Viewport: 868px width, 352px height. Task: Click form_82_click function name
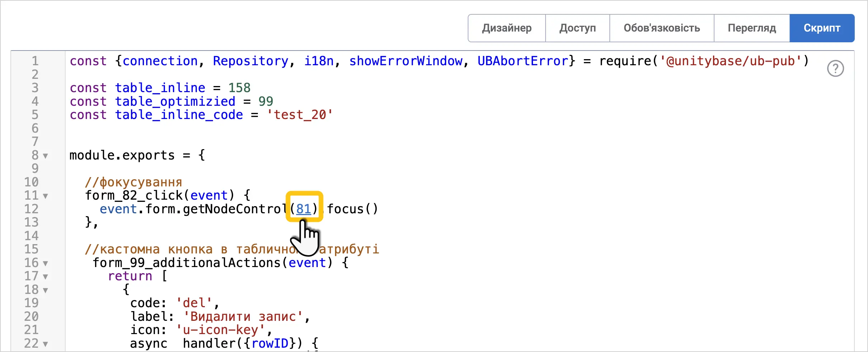pos(133,195)
